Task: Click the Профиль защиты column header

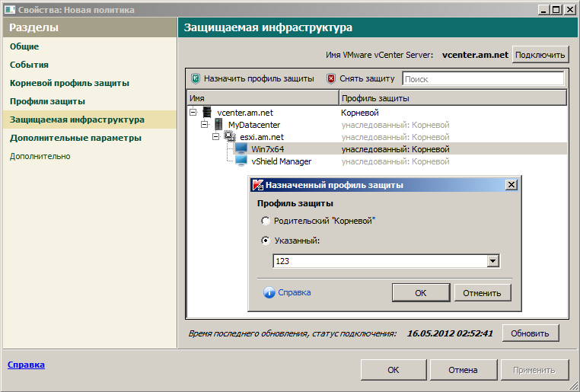Action: coord(453,98)
